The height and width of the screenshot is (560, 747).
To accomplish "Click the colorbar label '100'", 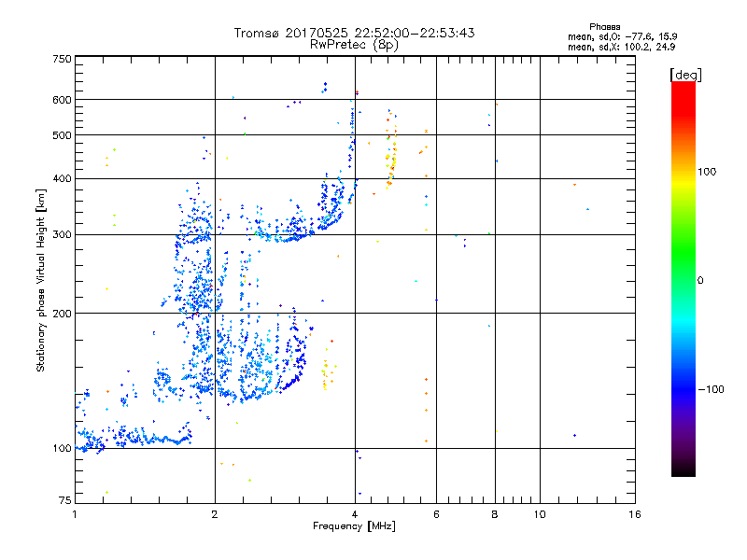I will tap(707, 172).
